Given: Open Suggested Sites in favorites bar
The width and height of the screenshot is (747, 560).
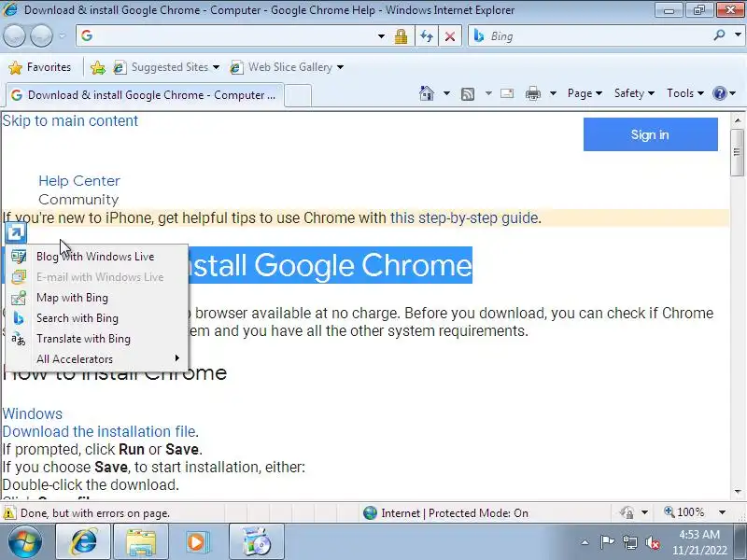Looking at the screenshot, I should tap(166, 67).
